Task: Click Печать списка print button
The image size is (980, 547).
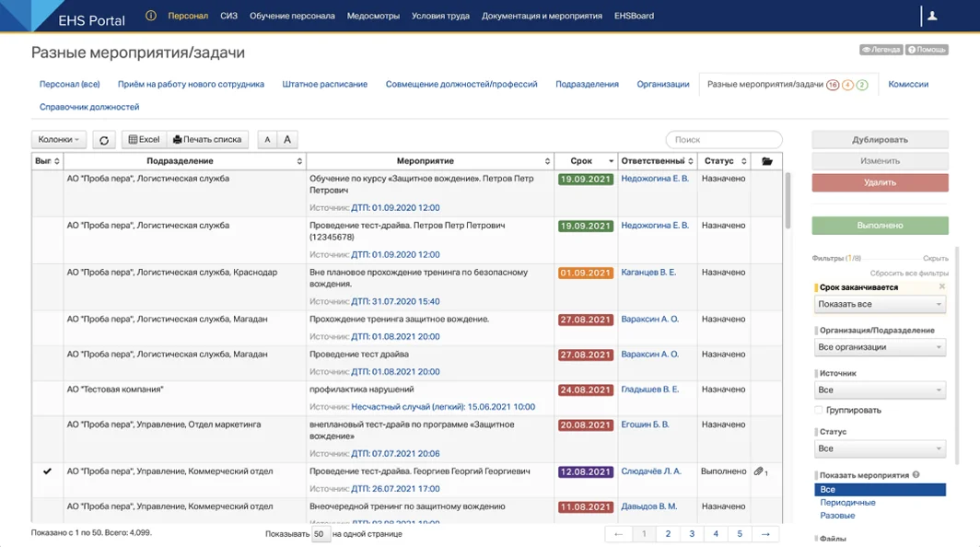Action: pyautogui.click(x=207, y=139)
